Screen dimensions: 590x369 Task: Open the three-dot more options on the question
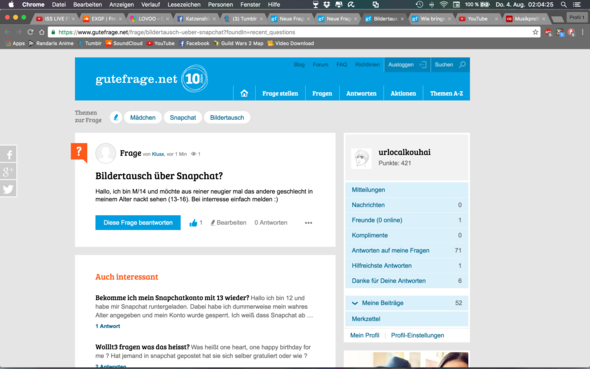coord(309,223)
